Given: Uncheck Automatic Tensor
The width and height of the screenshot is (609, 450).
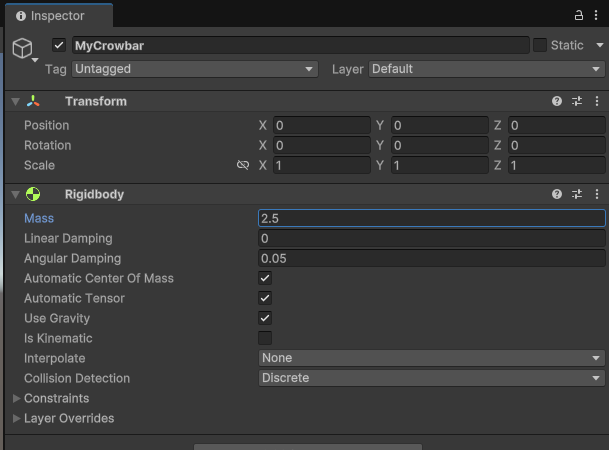Looking at the screenshot, I should pyautogui.click(x=265, y=298).
